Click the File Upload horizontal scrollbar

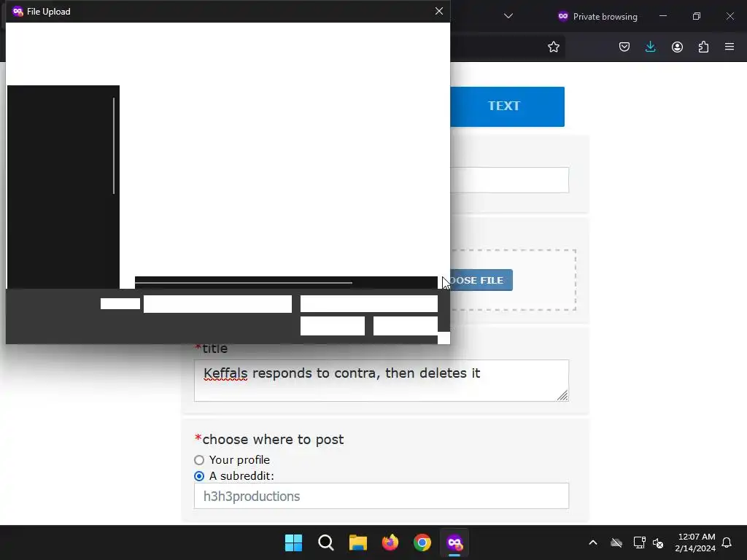click(244, 283)
